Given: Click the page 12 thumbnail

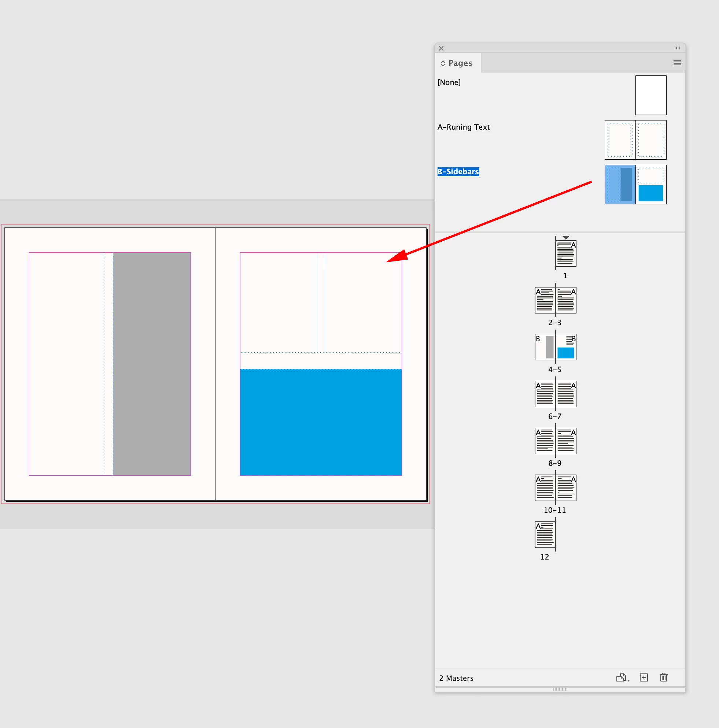Looking at the screenshot, I should click(545, 534).
